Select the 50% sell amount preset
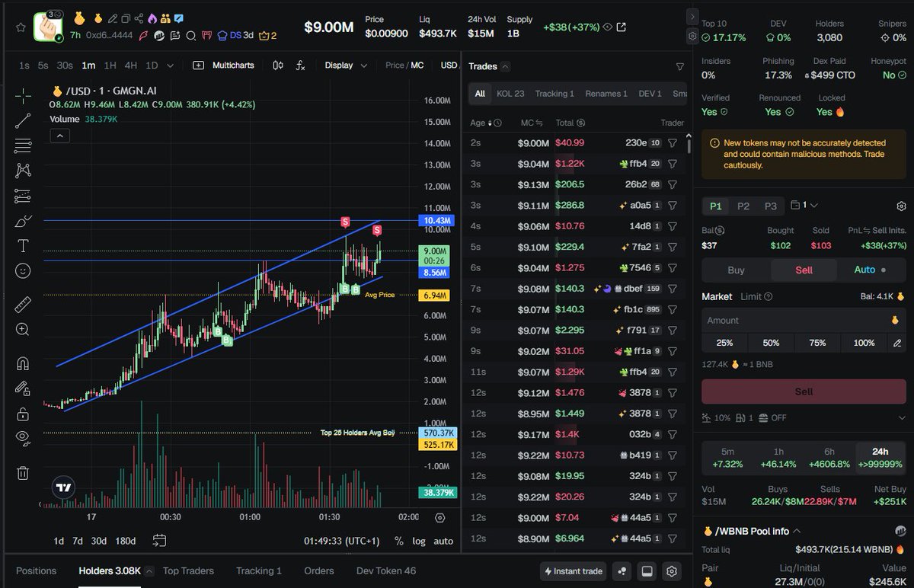The image size is (914, 588). (x=770, y=343)
